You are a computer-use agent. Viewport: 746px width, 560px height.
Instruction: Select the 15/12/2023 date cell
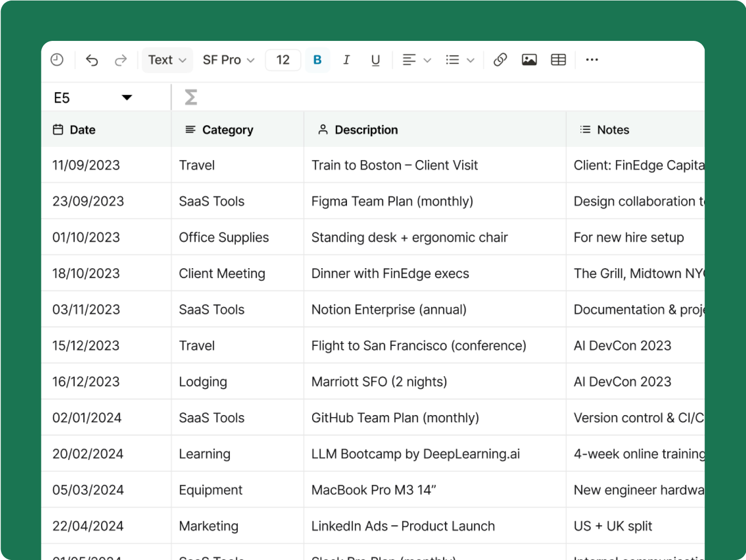pyautogui.click(x=106, y=345)
